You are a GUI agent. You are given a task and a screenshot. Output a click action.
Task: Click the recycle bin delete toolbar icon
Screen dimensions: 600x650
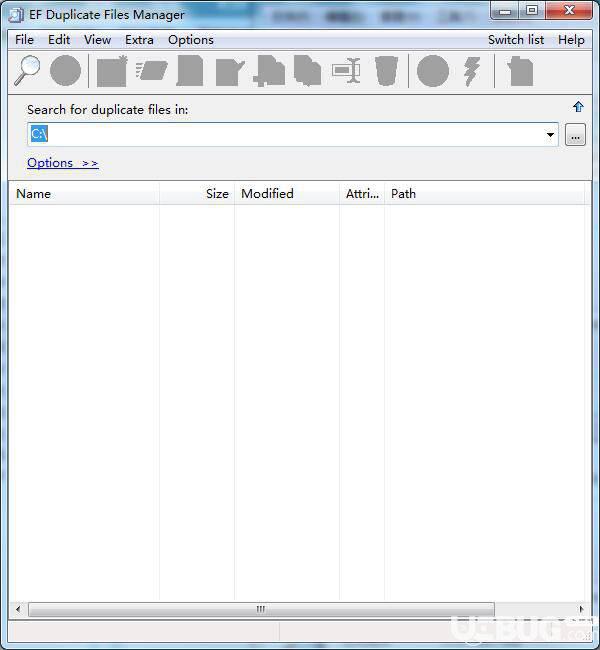click(x=386, y=71)
